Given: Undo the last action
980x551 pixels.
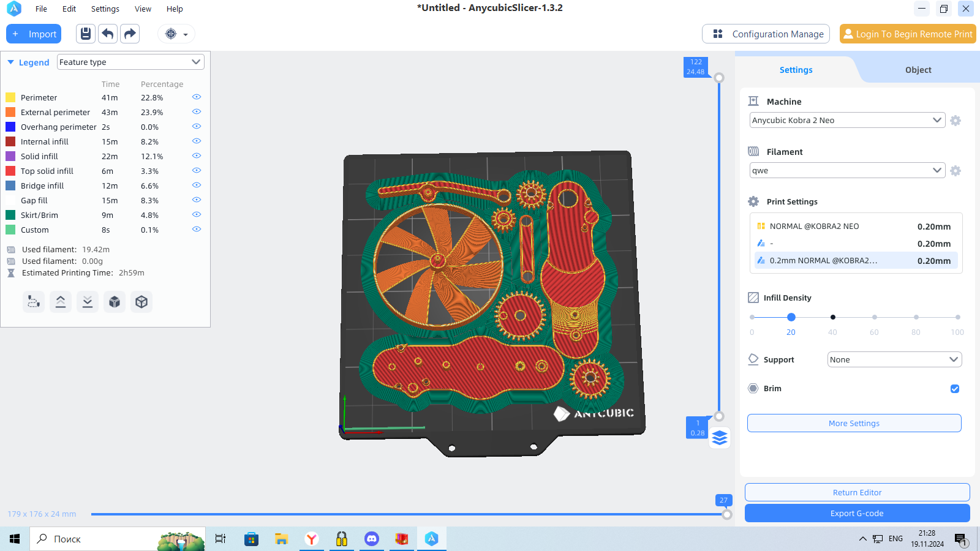Looking at the screenshot, I should (108, 34).
